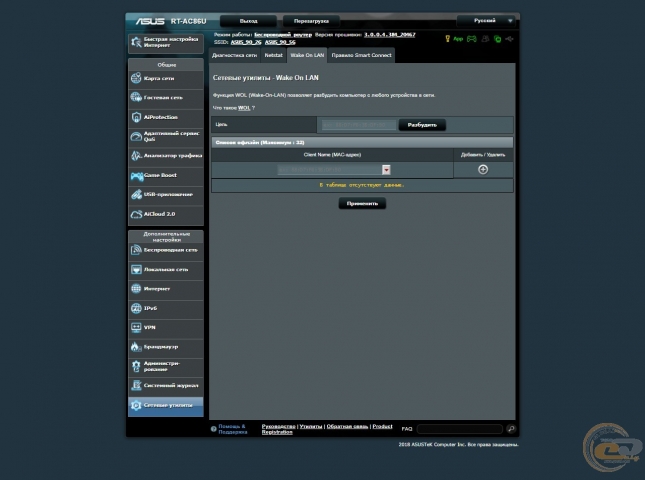Open the Локальная сеть LAN icon
645x480 pixels.
click(x=136, y=269)
